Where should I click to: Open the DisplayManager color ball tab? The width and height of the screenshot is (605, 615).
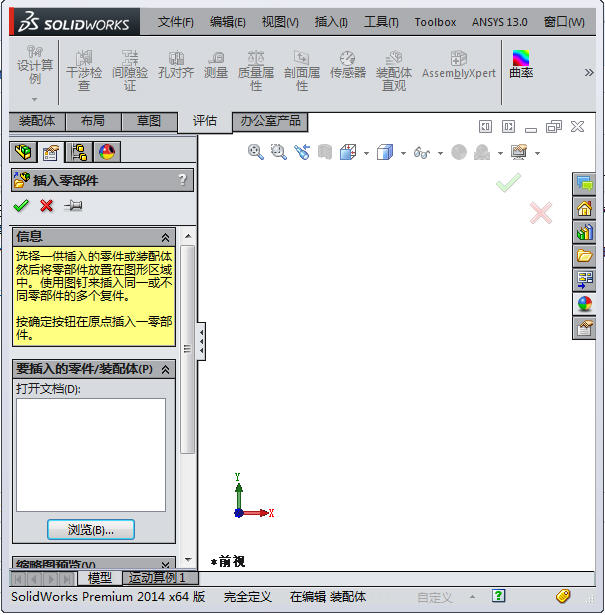[x=106, y=152]
